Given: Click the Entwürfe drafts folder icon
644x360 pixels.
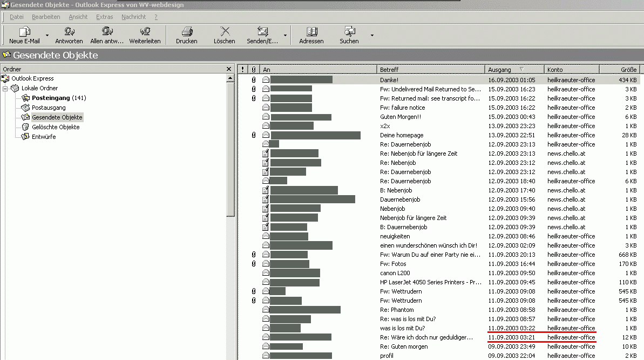Looking at the screenshot, I should tap(25, 137).
